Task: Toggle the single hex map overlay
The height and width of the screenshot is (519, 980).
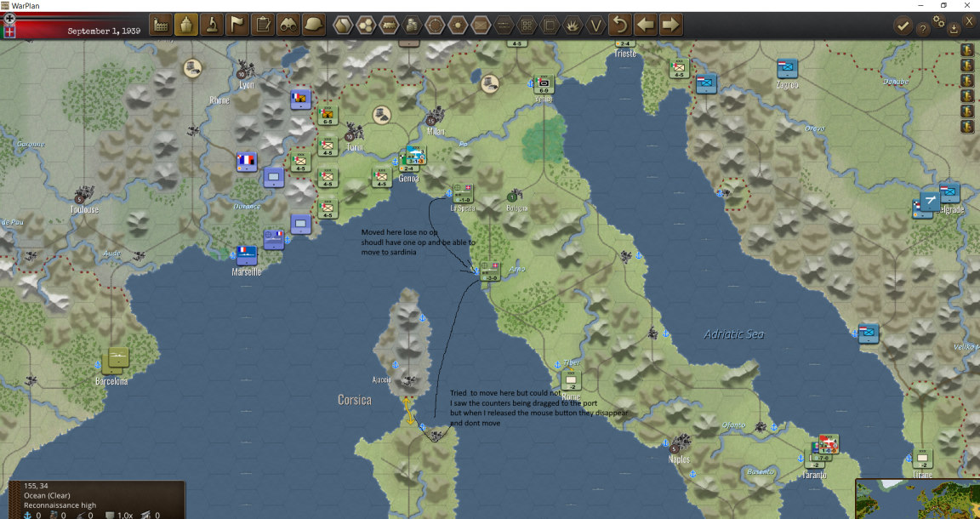Action: pyautogui.click(x=343, y=25)
